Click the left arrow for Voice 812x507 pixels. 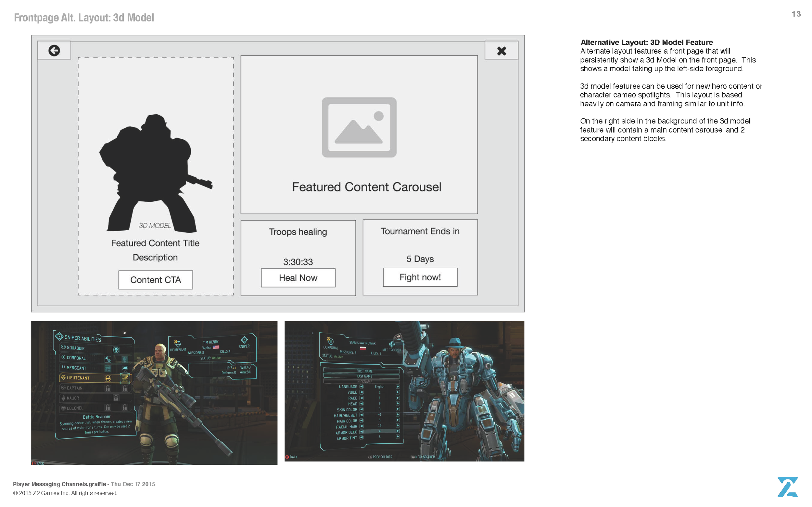[x=362, y=392]
